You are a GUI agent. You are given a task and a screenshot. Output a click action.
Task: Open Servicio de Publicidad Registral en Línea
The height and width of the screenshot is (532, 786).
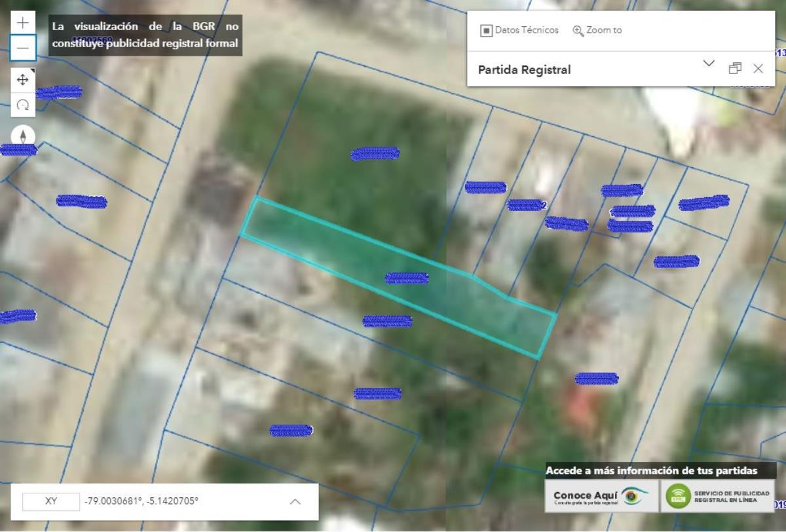tap(718, 496)
